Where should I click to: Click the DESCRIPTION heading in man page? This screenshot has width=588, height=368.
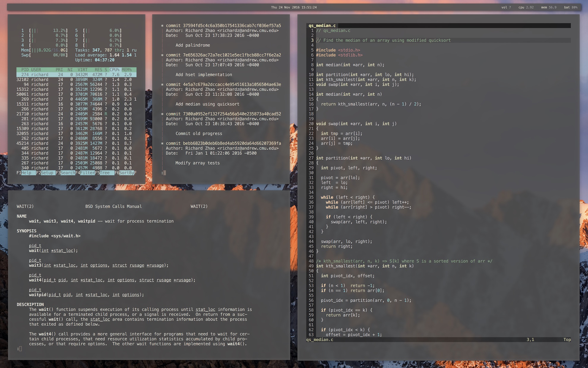coord(30,304)
